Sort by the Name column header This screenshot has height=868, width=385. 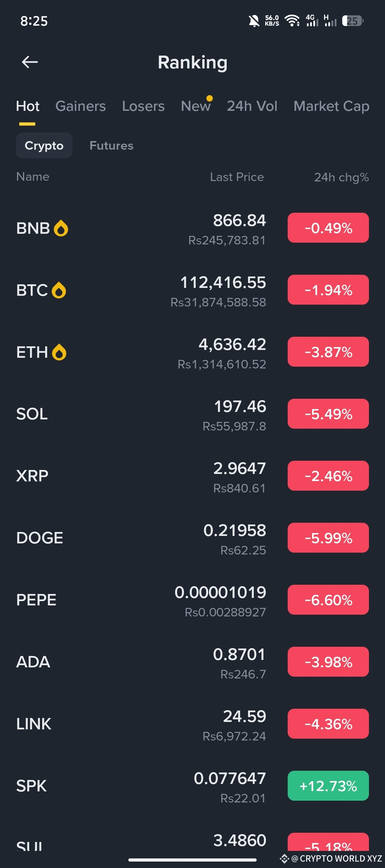(x=33, y=177)
